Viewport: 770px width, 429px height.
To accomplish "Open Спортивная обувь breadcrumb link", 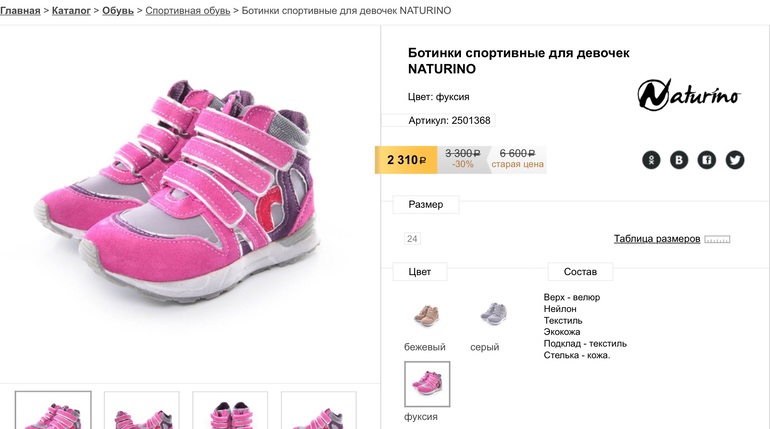I will coord(187,10).
